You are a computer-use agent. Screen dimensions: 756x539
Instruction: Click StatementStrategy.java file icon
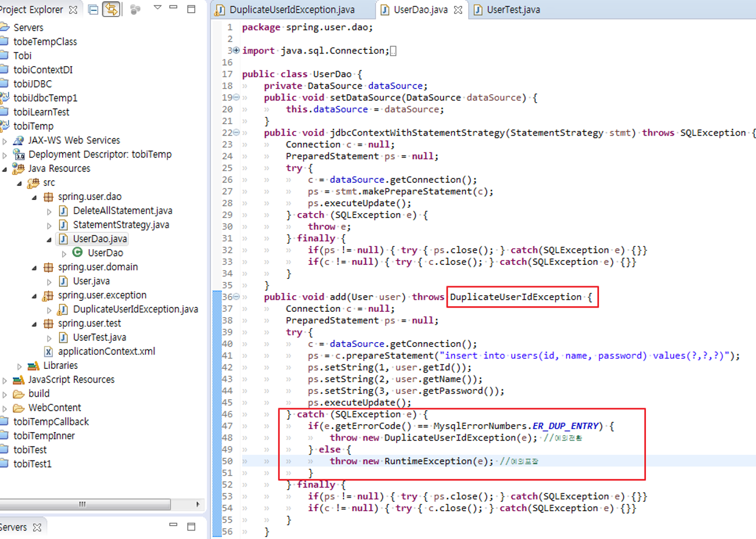(63, 225)
